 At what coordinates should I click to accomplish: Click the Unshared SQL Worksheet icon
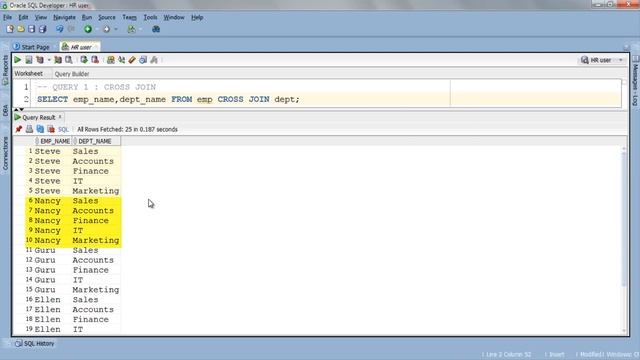[111, 60]
